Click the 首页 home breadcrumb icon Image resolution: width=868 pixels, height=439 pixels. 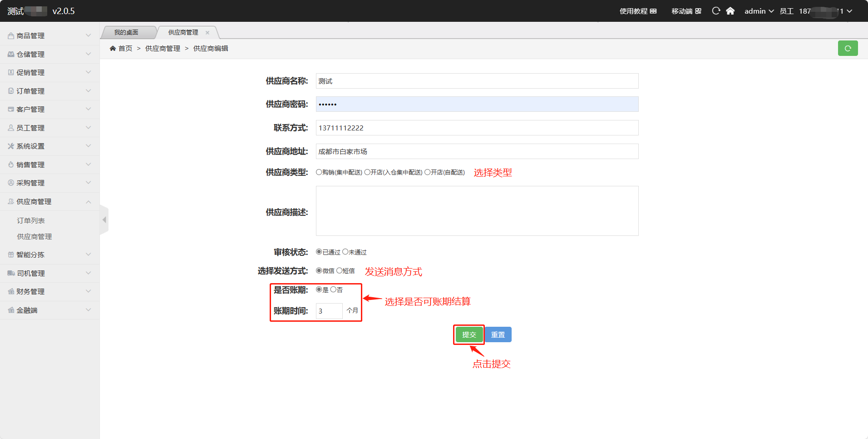pyautogui.click(x=113, y=49)
